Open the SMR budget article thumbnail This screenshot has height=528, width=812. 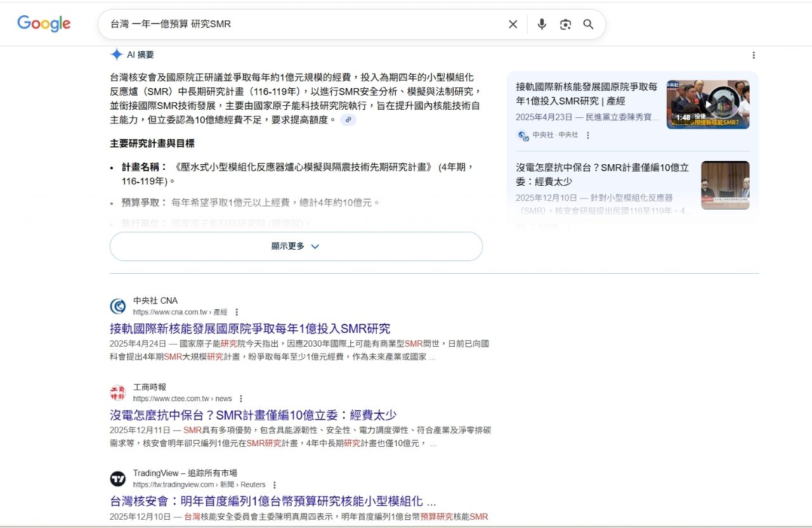[724, 185]
